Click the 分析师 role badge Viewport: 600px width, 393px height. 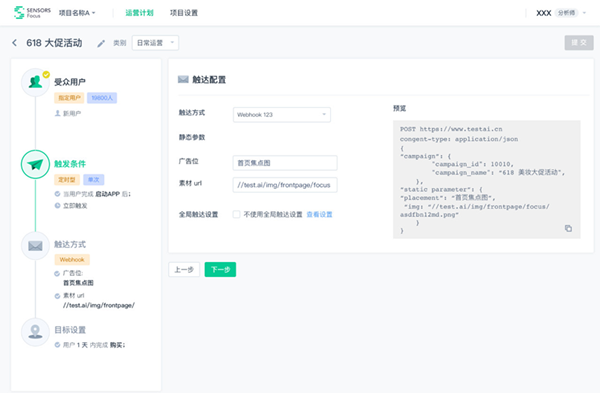click(x=566, y=13)
